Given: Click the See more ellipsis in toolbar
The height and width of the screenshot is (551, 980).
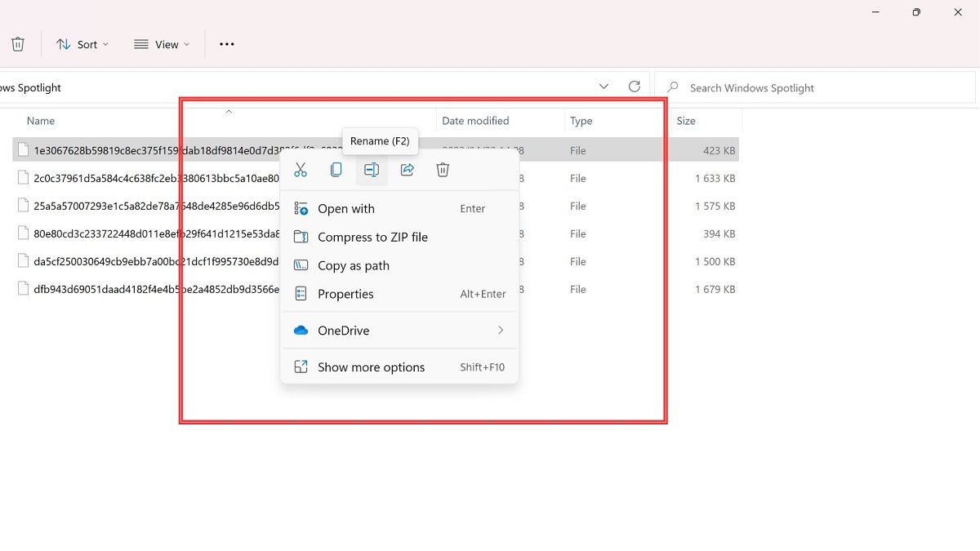Looking at the screenshot, I should 226,44.
